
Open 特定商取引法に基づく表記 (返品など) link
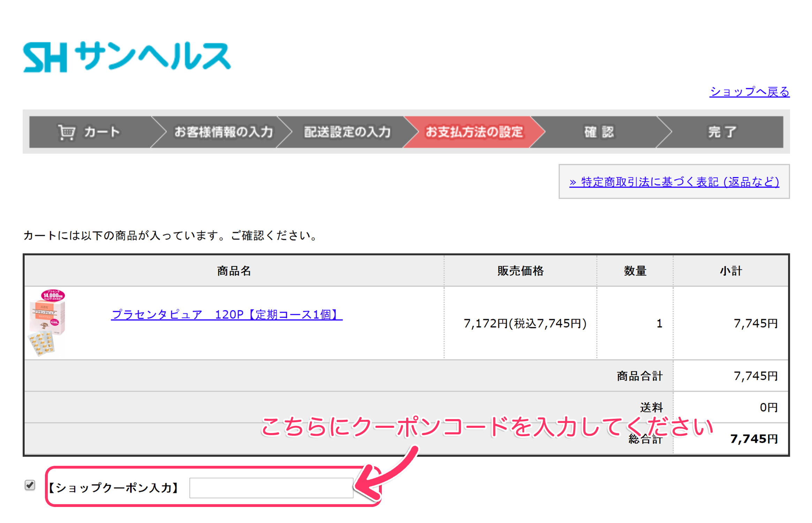pos(674,182)
